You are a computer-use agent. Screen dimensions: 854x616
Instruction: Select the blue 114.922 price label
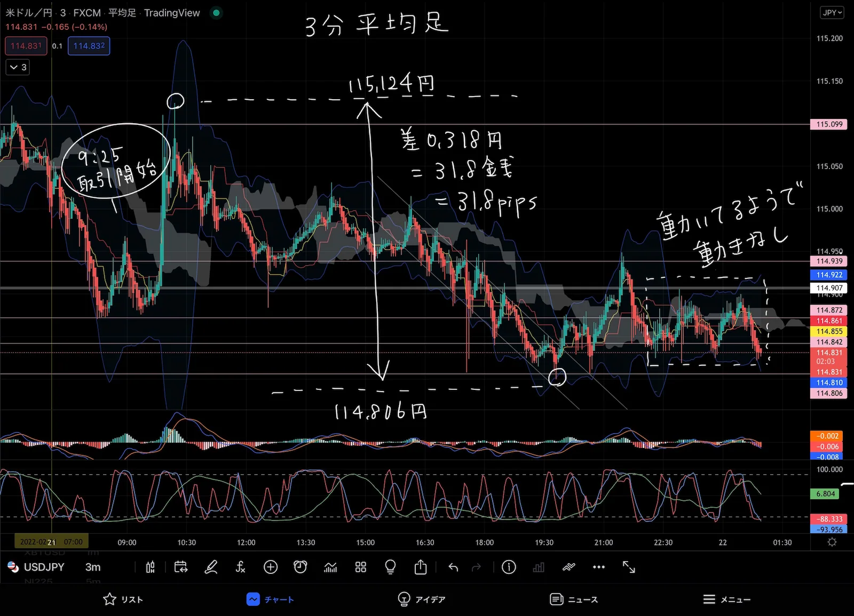[x=829, y=275]
